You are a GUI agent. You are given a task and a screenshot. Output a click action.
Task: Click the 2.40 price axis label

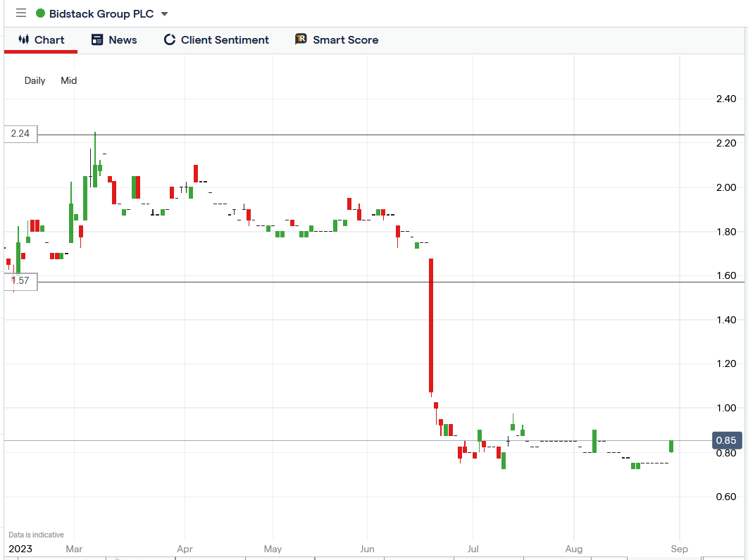click(726, 99)
